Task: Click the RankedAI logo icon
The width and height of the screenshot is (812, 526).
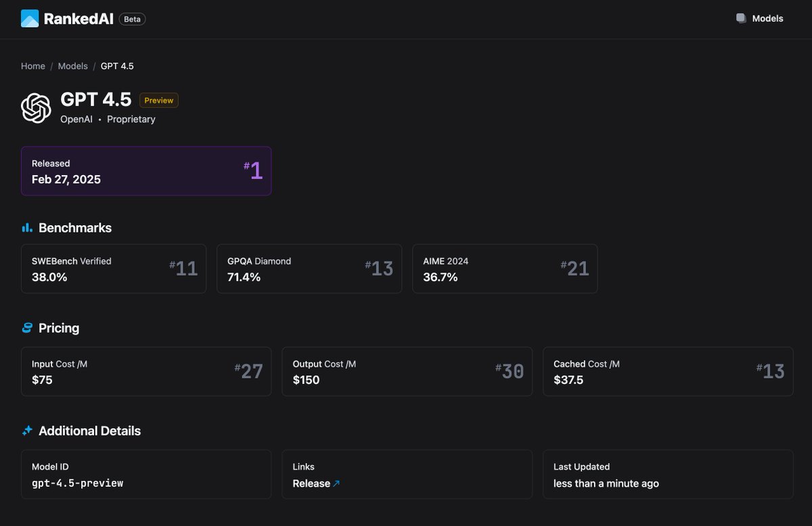Action: click(30, 19)
